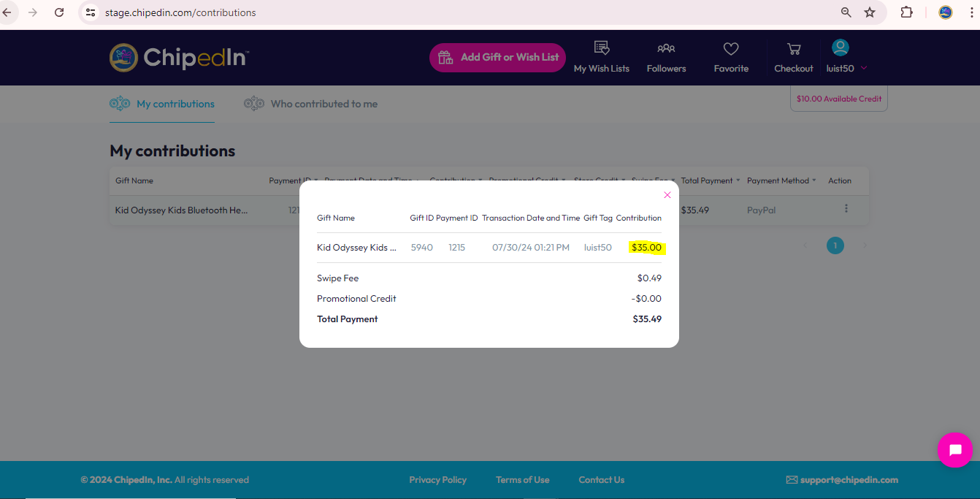Viewport: 980px width, 499px height.
Task: Switch to Who contributed to me tab
Action: click(x=311, y=104)
